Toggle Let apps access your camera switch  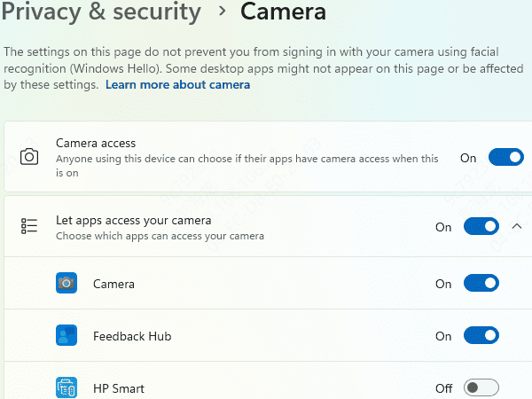481,226
